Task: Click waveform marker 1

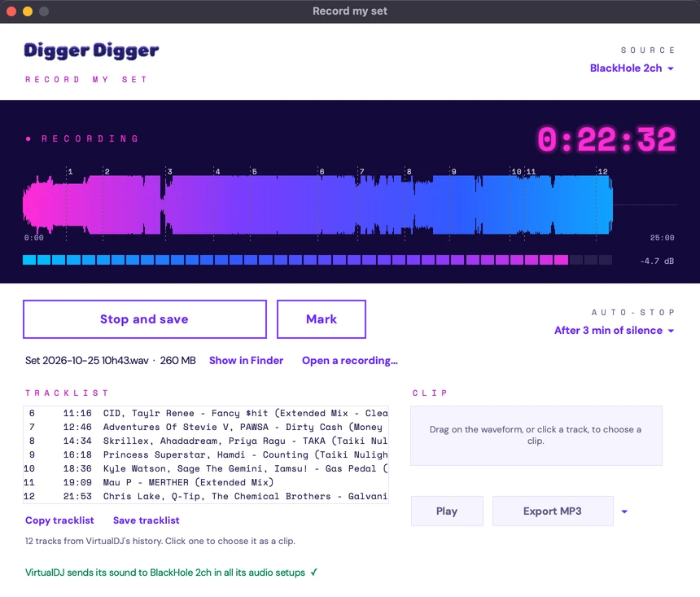Action: [x=70, y=172]
